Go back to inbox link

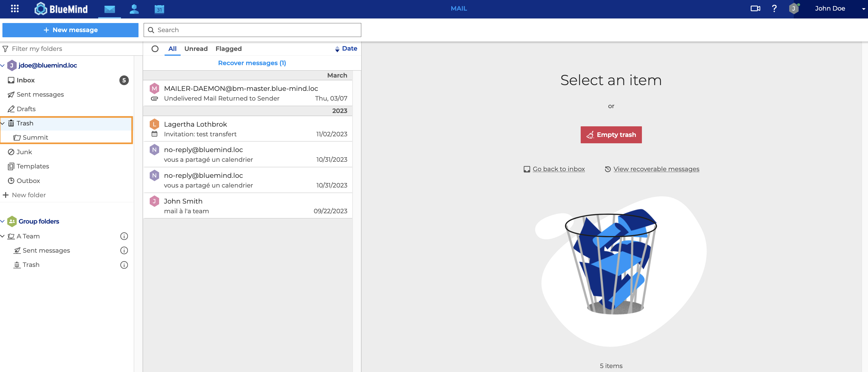(554, 169)
